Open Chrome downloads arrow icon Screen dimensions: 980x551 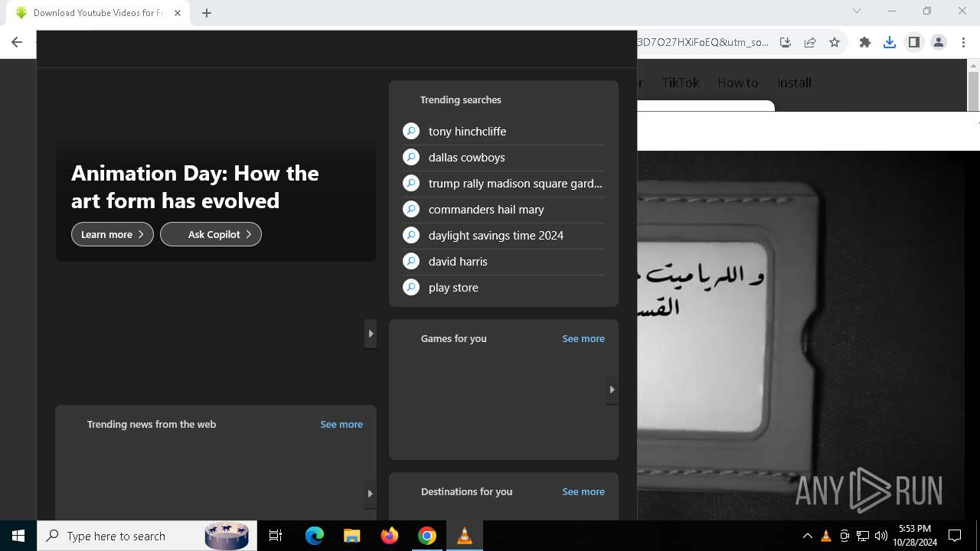pyautogui.click(x=890, y=43)
